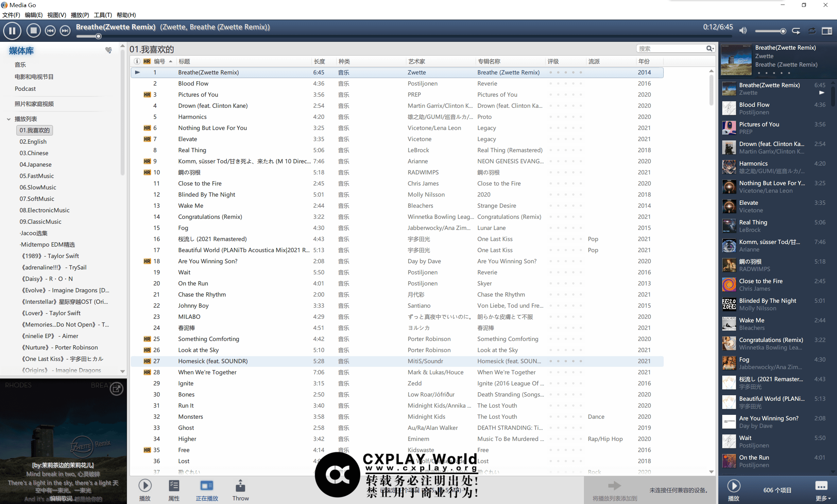Click the HR badge on Pictures of You
The height and width of the screenshot is (504, 837).
pyautogui.click(x=147, y=95)
